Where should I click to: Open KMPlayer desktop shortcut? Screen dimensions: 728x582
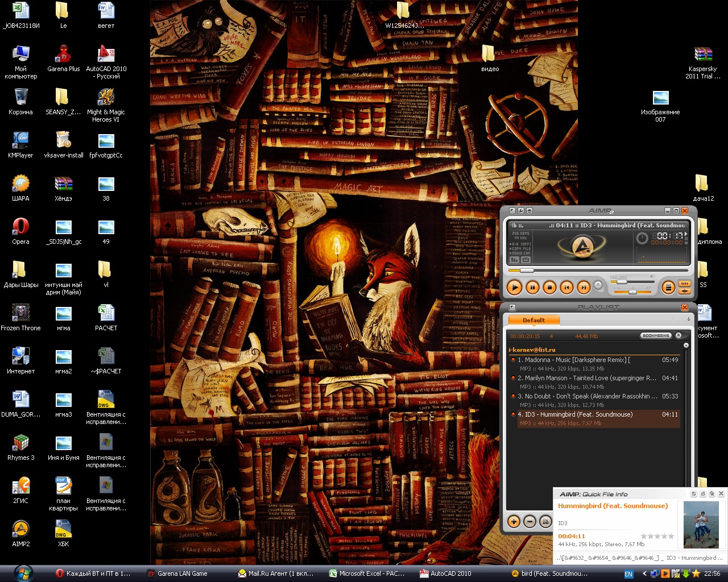[20, 145]
